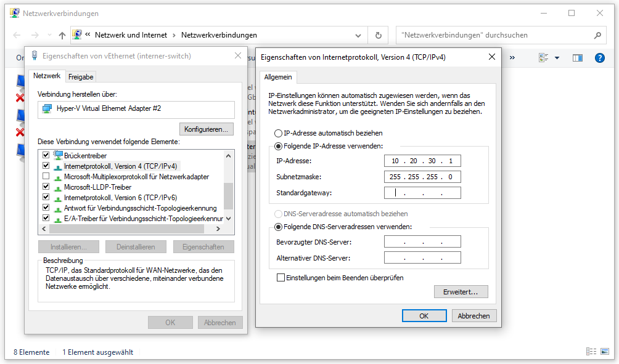Go back using the navigation arrow
This screenshot has height=364, width=619.
(16, 35)
